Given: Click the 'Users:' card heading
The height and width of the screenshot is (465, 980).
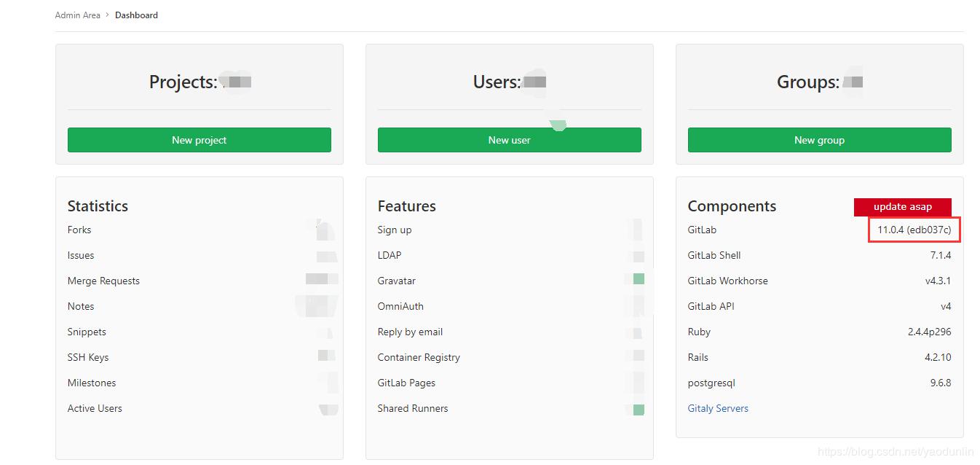Looking at the screenshot, I should 497,82.
